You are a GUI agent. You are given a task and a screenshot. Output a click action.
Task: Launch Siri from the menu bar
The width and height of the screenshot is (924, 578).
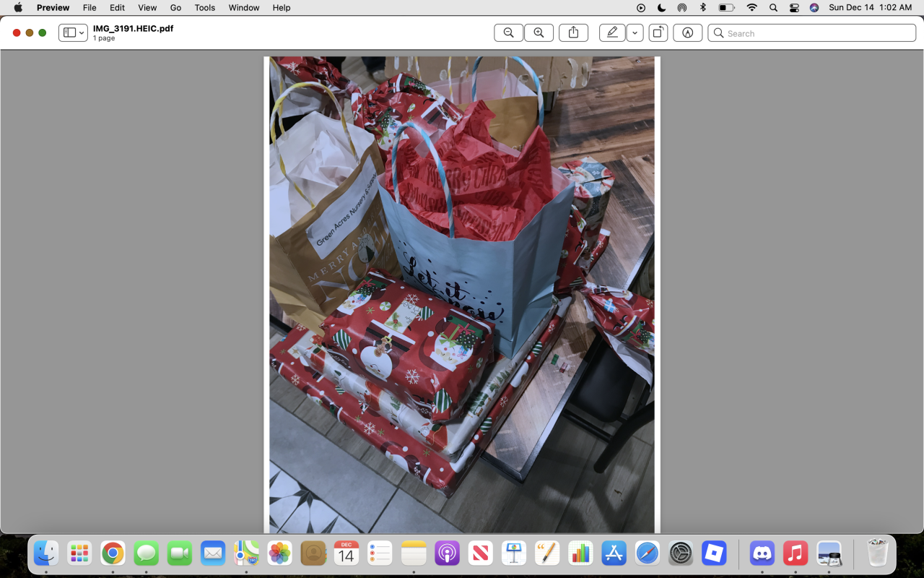(814, 8)
